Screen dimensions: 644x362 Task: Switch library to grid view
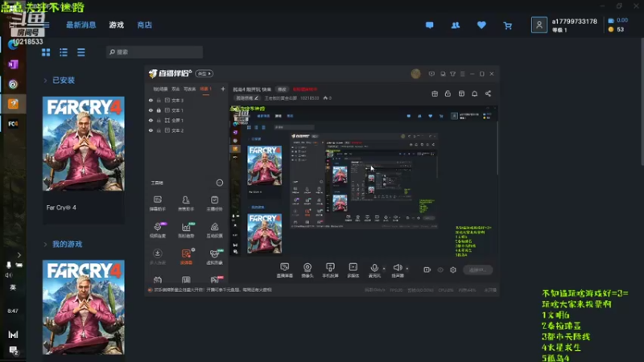pyautogui.click(x=46, y=52)
